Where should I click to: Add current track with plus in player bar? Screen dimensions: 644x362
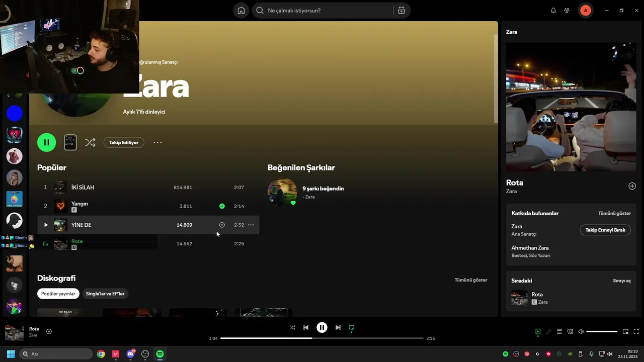point(49,331)
